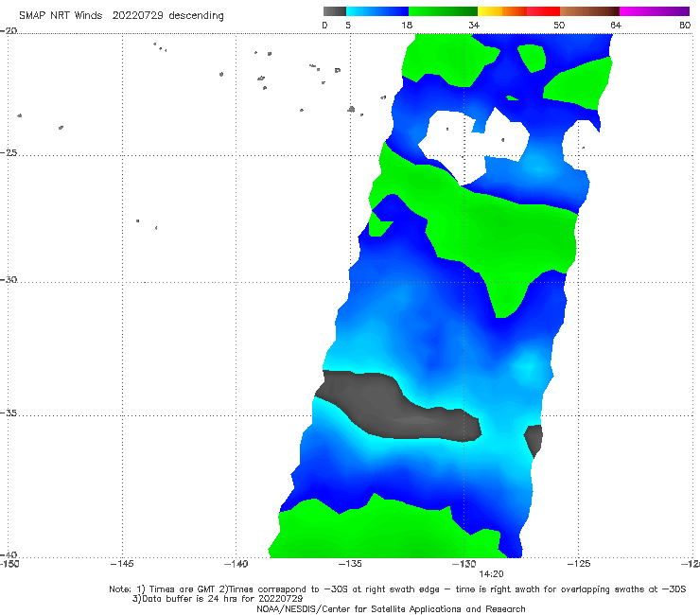This screenshot has width=700, height=615.
Task: Click the brown 50-64 color bar segment
Action: pyautogui.click(x=589, y=11)
